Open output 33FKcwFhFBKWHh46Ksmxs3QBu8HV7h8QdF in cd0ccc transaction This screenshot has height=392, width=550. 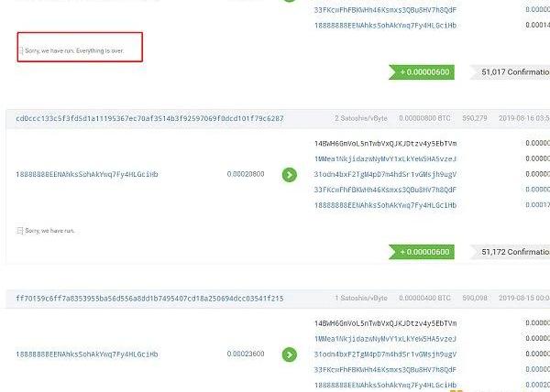[x=386, y=190]
